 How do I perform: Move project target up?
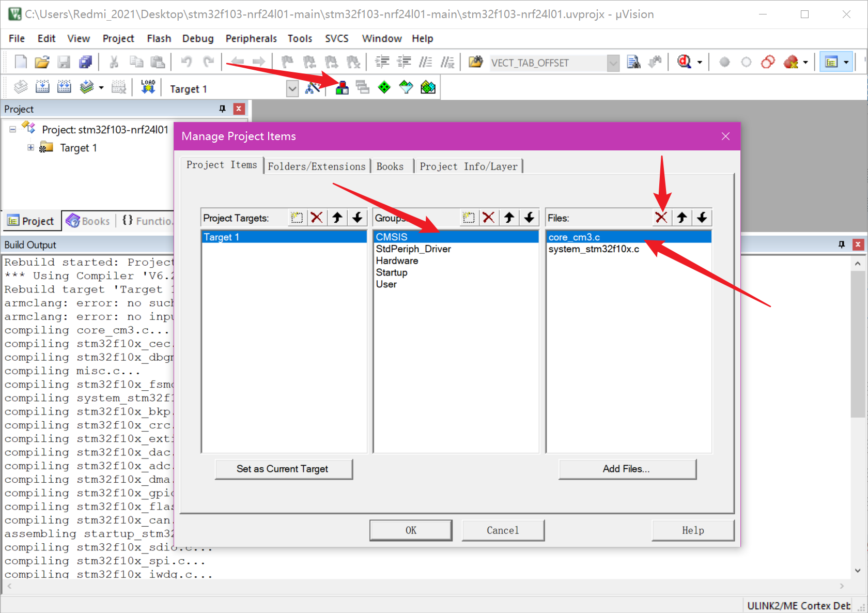click(337, 218)
